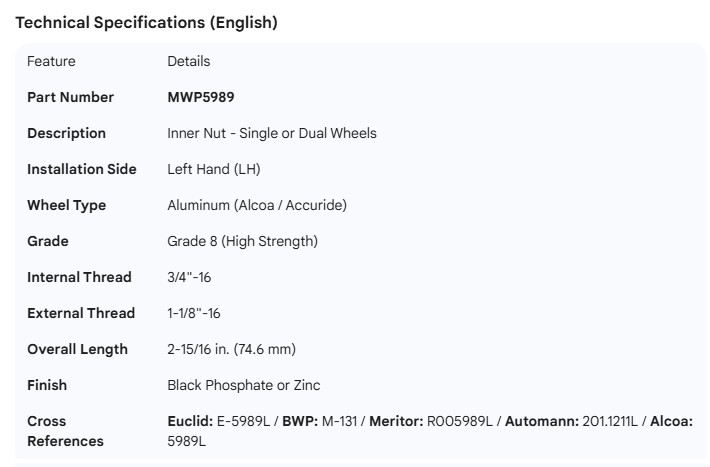Click the Wheel Type row label
The width and height of the screenshot is (710, 467).
coord(67,206)
